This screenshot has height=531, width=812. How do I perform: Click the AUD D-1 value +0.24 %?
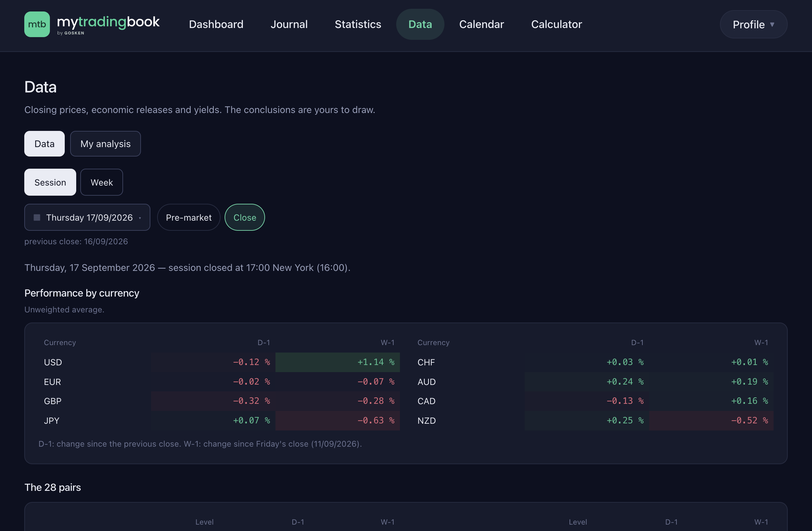click(x=625, y=382)
